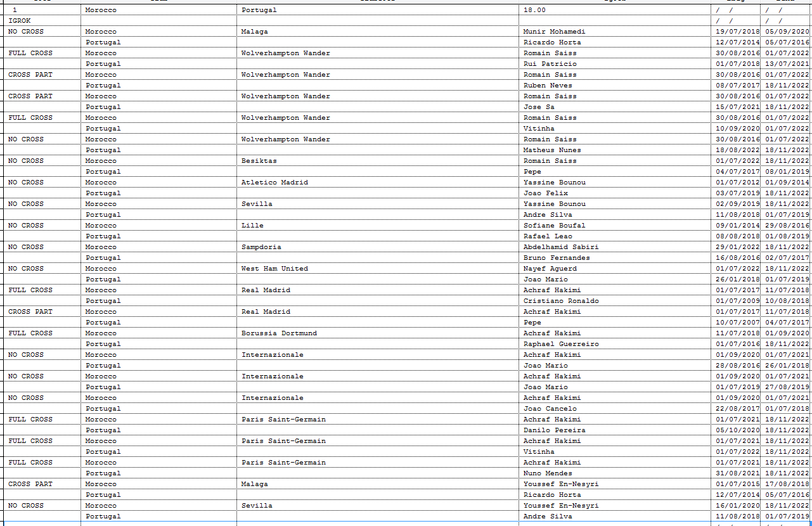Select the date 13/07/2021
The height and width of the screenshot is (526, 812).
pos(787,64)
